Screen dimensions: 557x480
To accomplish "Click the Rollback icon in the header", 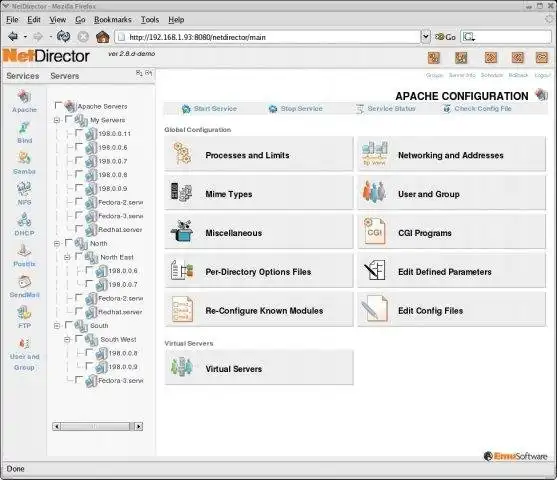I will pos(518,58).
